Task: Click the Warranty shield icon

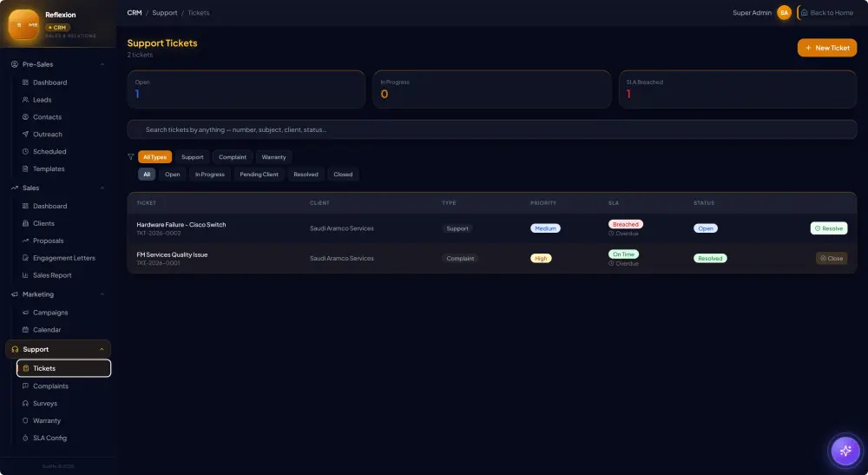Action: (25, 421)
